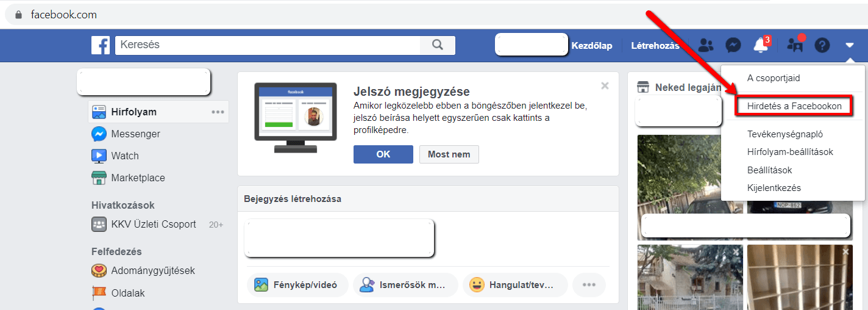The width and height of the screenshot is (868, 310).
Task: Click the Oldalak flag icon
Action: (x=99, y=293)
